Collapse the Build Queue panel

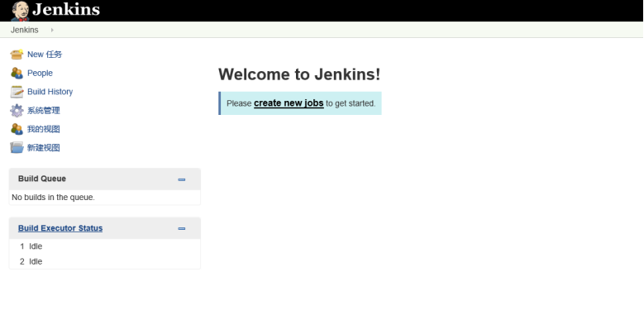[x=182, y=179]
